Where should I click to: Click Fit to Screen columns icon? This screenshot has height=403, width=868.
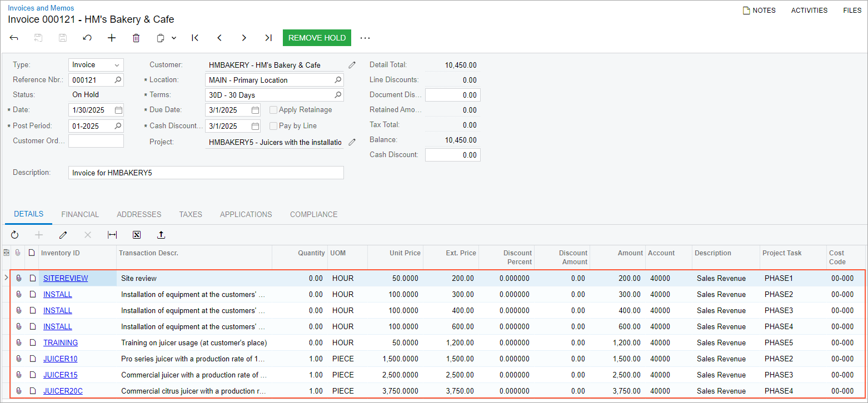(x=112, y=235)
